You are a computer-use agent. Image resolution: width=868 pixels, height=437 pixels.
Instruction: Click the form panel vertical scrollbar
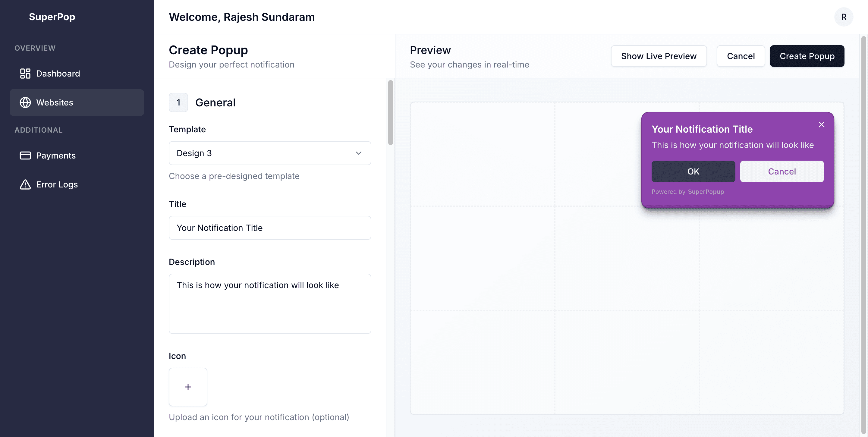[x=390, y=112]
